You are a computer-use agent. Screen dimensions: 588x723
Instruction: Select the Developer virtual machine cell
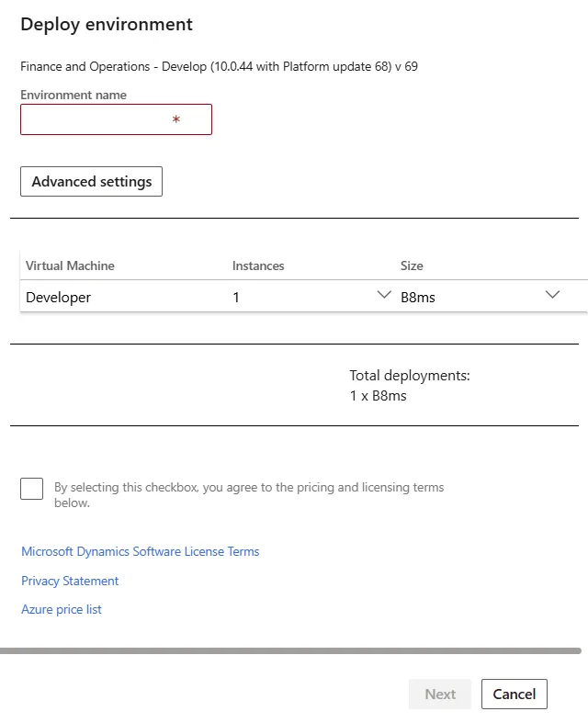pos(59,298)
